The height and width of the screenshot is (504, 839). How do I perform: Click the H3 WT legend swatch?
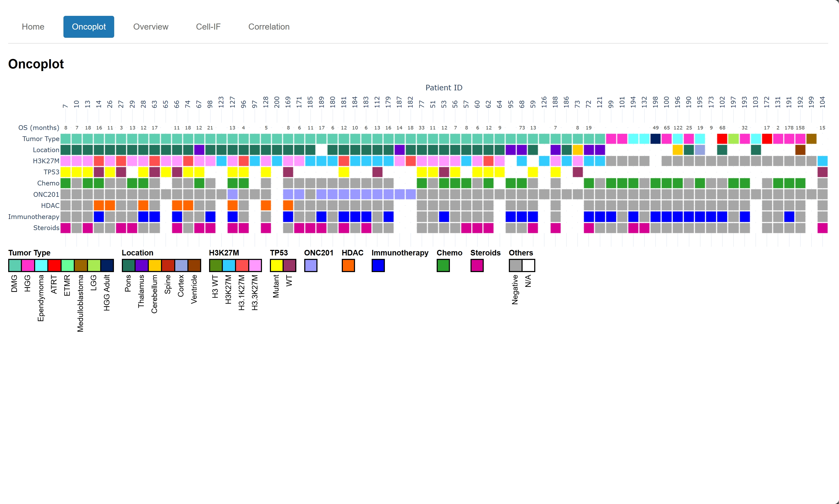point(216,265)
